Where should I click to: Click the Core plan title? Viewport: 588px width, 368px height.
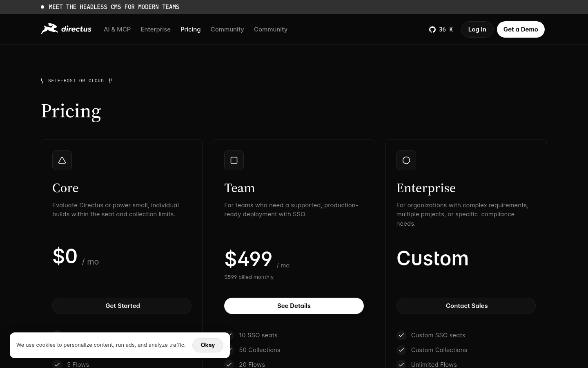(65, 188)
